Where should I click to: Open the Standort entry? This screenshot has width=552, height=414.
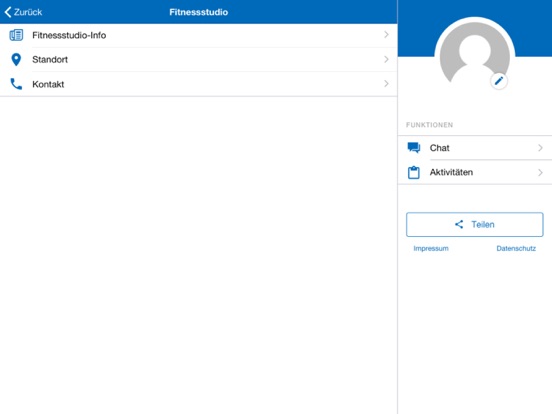tap(199, 59)
